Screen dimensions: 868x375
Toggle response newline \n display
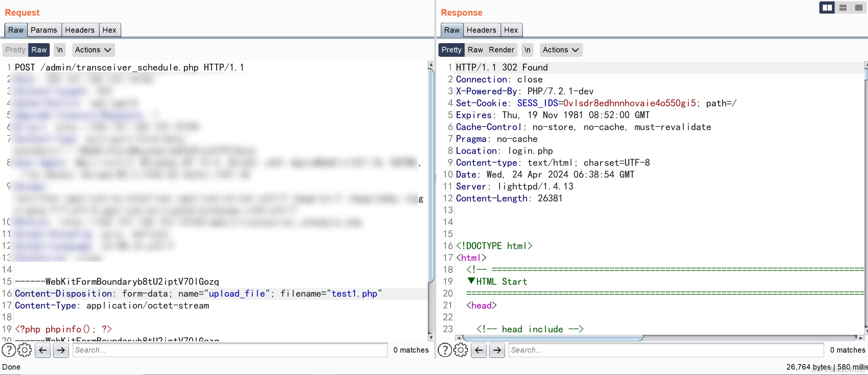tap(527, 50)
